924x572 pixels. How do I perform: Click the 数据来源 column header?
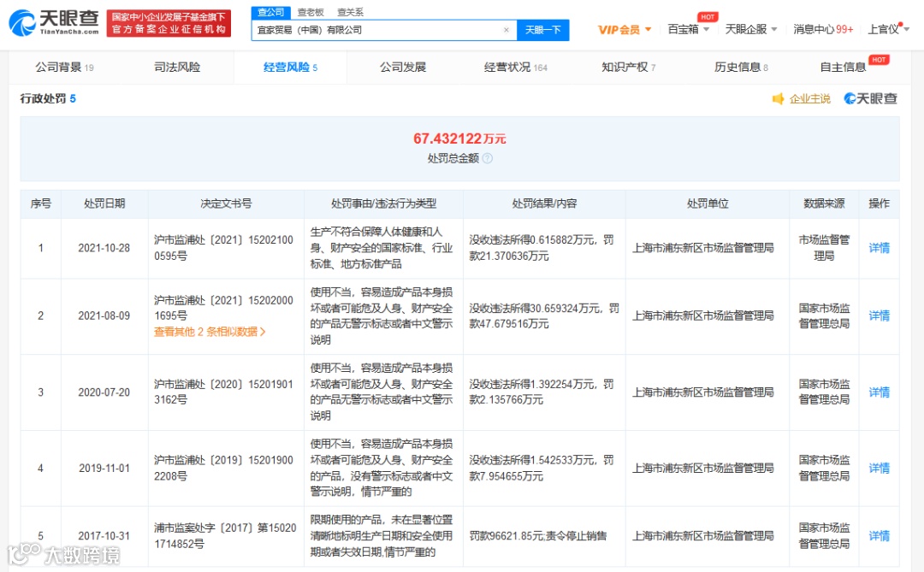[824, 203]
